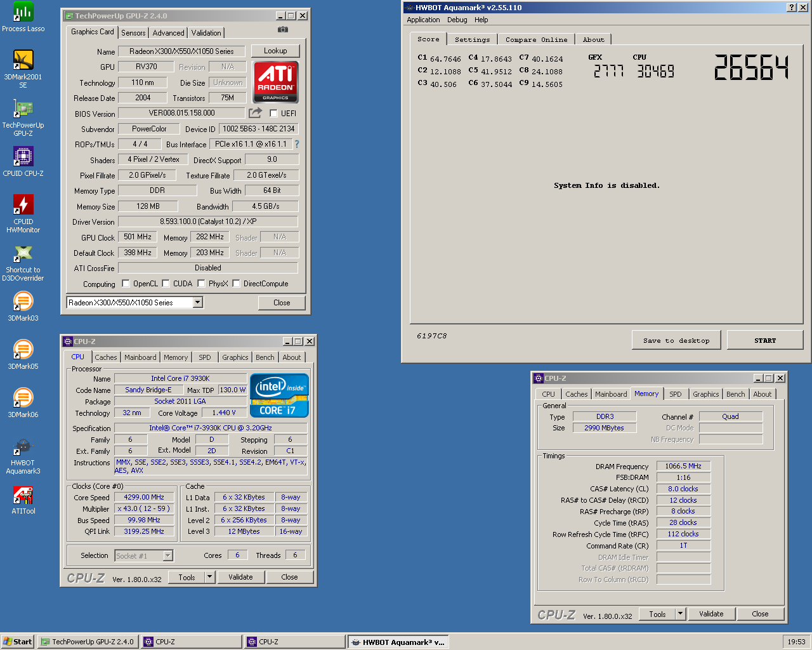Open the SPD tab in CPU-Z Memory window
This screenshot has height=650, width=812.
pyautogui.click(x=676, y=394)
